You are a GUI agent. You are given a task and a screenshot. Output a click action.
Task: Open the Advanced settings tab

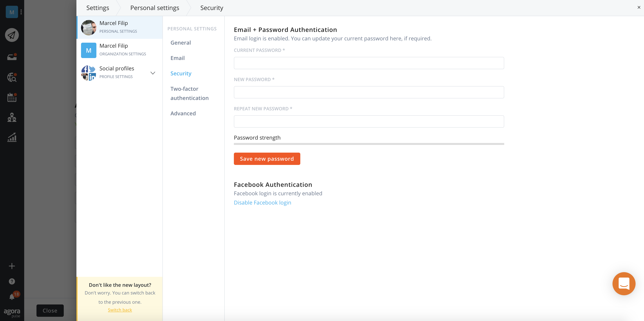[183, 113]
